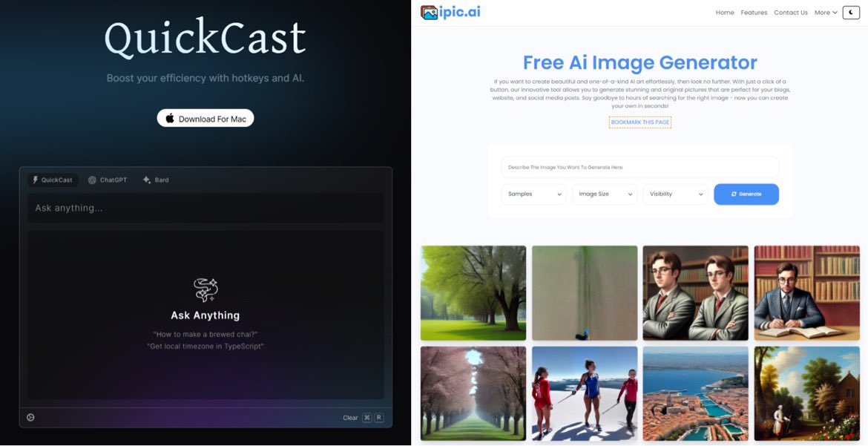
Task: Click the Command key shortcut icon
Action: tap(366, 418)
